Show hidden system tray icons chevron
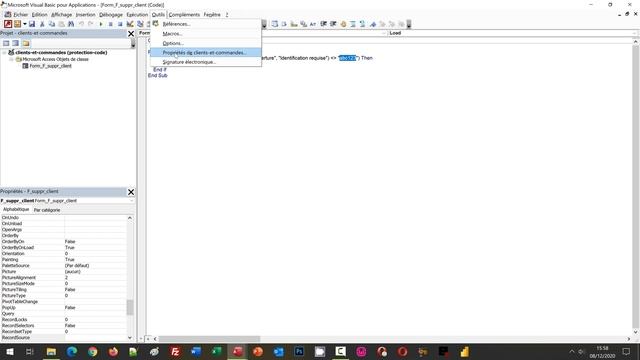 pos(571,351)
